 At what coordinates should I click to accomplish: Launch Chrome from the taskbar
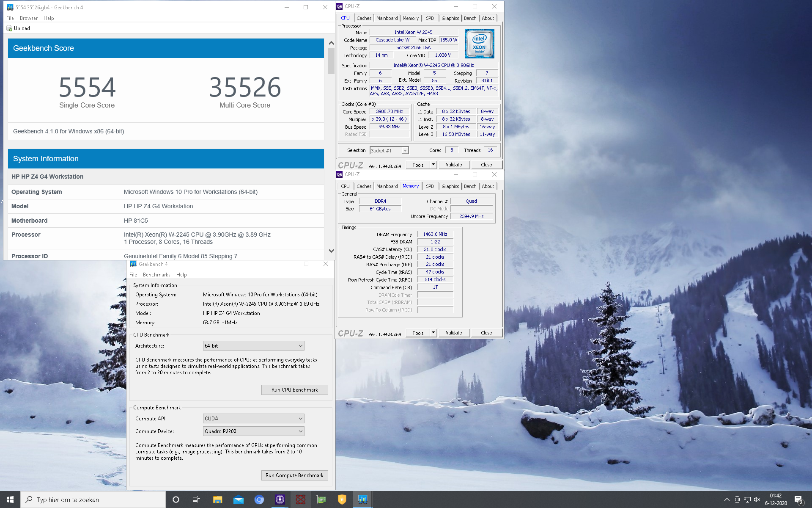point(259,500)
